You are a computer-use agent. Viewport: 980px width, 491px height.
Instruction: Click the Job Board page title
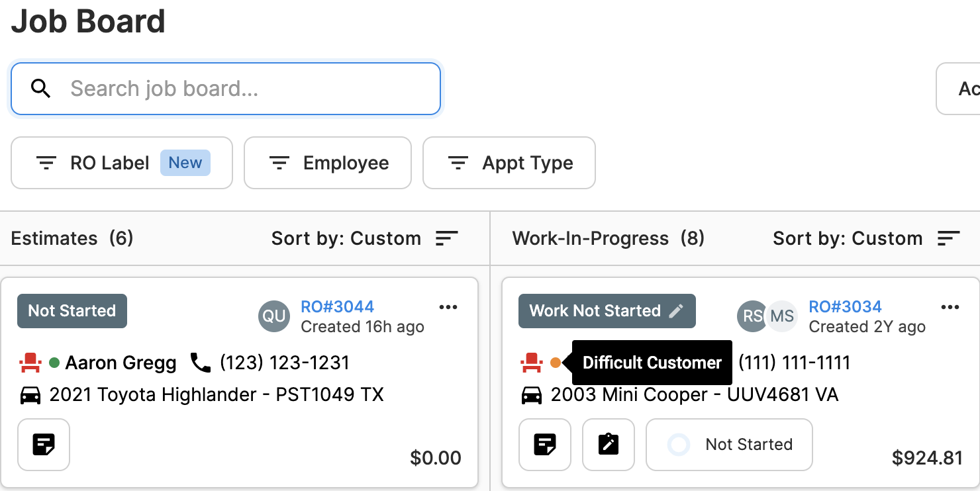[88, 22]
